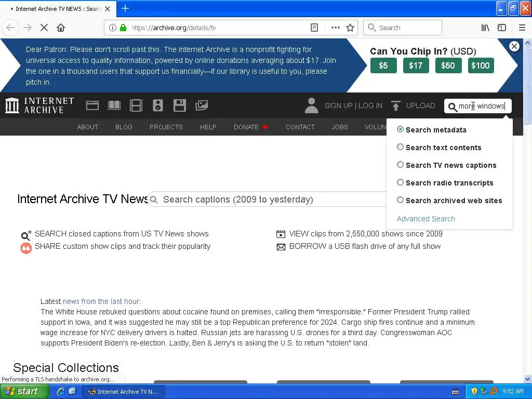This screenshot has width=532, height=399.
Task: Click the Upload arrow icon
Action: [x=395, y=105]
